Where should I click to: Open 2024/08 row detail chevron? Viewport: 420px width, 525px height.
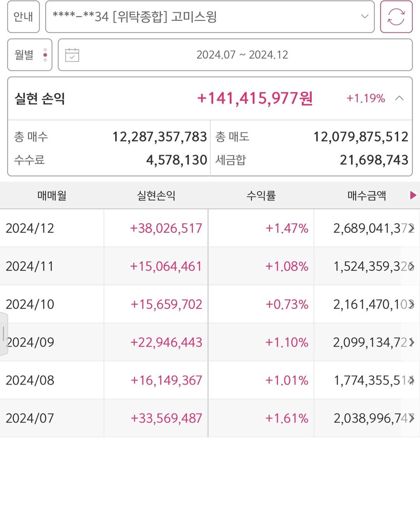[x=411, y=380]
